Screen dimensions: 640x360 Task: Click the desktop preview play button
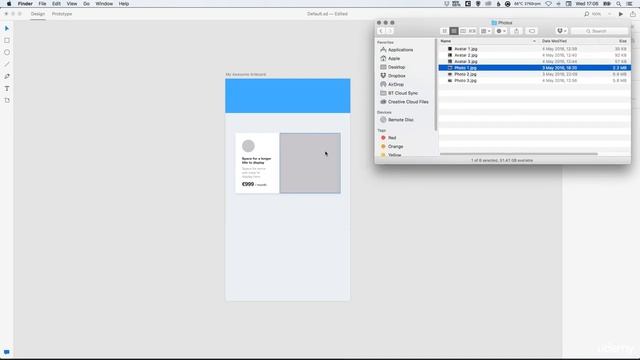pyautogui.click(x=621, y=14)
